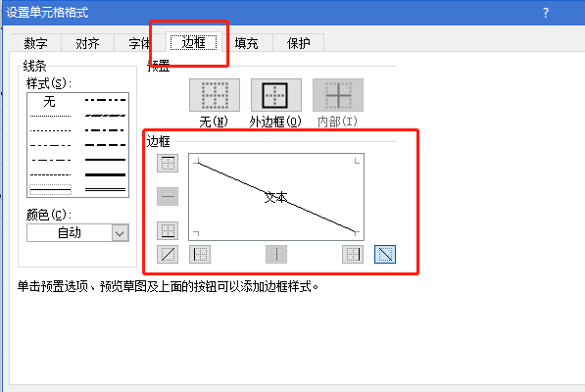Switch to the 字体 tab

(x=139, y=43)
